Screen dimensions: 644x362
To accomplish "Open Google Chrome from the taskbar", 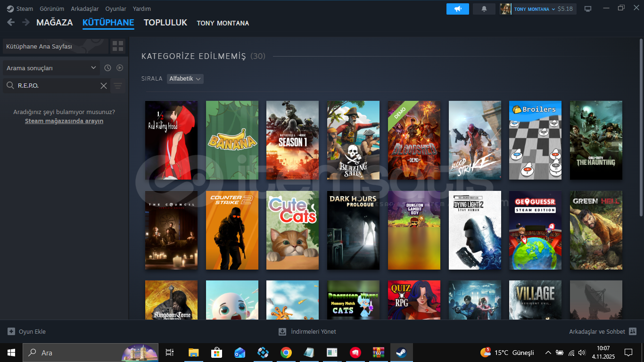I will [286, 353].
